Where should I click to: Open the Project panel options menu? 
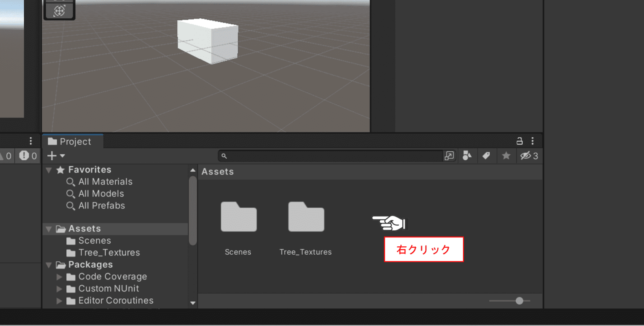point(532,141)
